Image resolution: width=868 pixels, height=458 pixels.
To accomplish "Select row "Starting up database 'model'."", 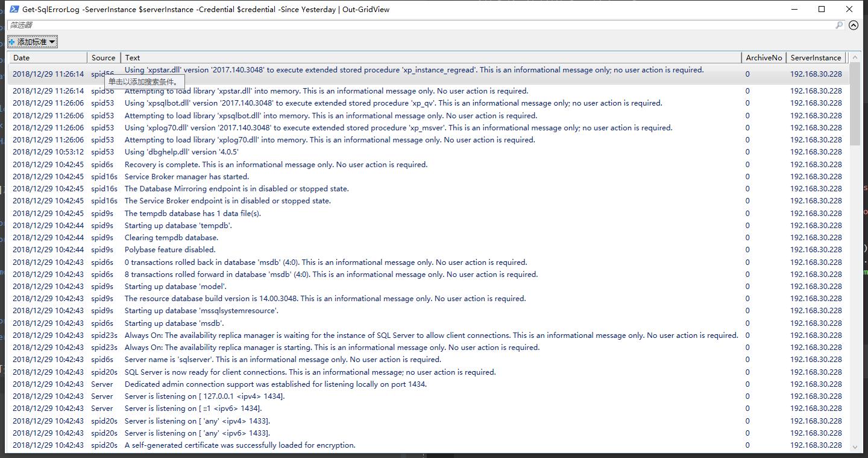I will (429, 287).
